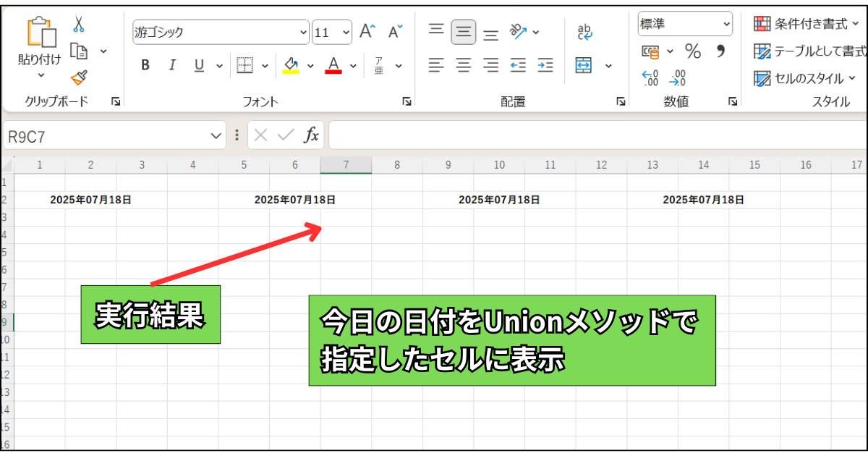Click the Borders icon
The height and width of the screenshot is (456, 868).
click(x=245, y=65)
